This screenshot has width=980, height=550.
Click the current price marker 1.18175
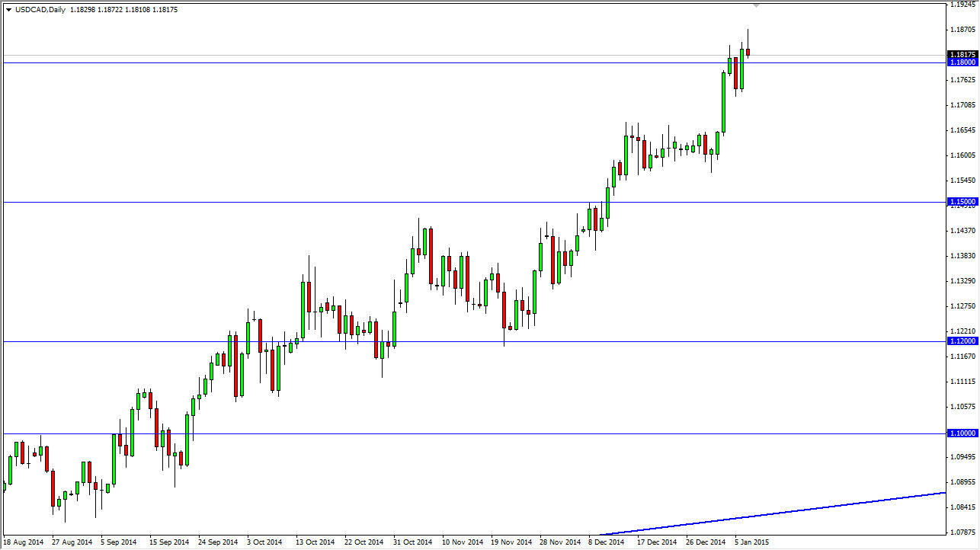[962, 54]
